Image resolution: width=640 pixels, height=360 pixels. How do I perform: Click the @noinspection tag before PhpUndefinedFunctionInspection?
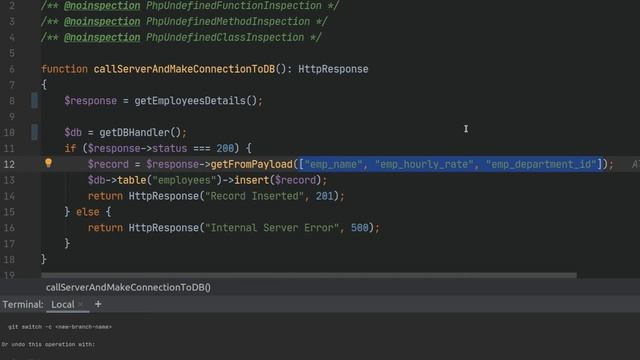pos(102,6)
